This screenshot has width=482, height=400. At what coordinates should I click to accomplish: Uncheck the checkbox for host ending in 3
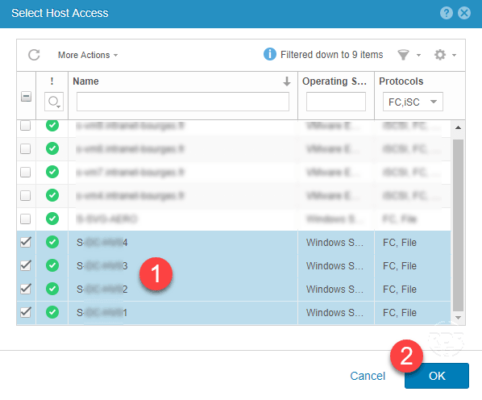[26, 265]
